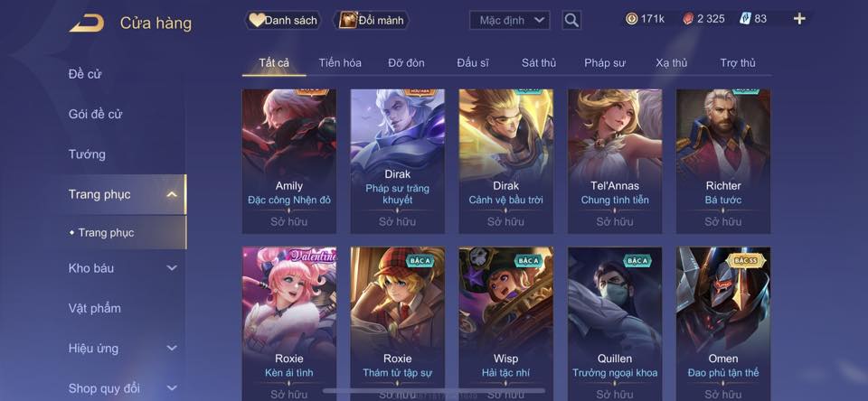Tap the gold coin balance icon

coord(632,19)
